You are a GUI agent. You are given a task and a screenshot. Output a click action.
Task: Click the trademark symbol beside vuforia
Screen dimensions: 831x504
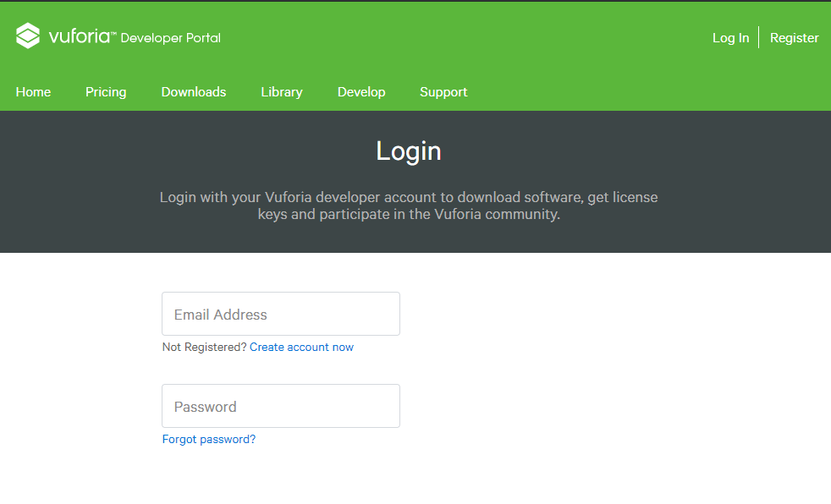click(113, 32)
